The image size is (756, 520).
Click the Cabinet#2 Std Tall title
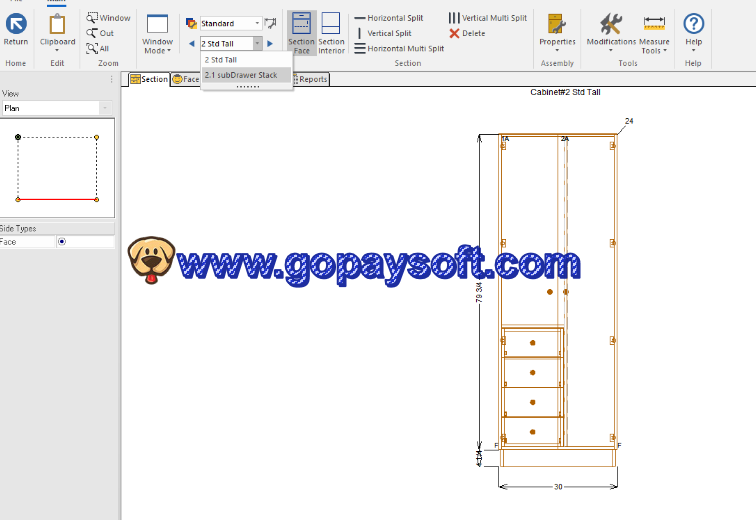pos(565,92)
